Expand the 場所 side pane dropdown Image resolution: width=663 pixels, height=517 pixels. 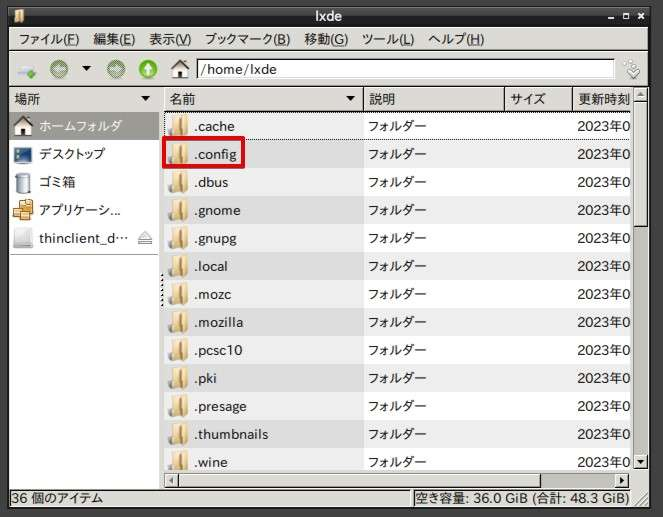(145, 99)
